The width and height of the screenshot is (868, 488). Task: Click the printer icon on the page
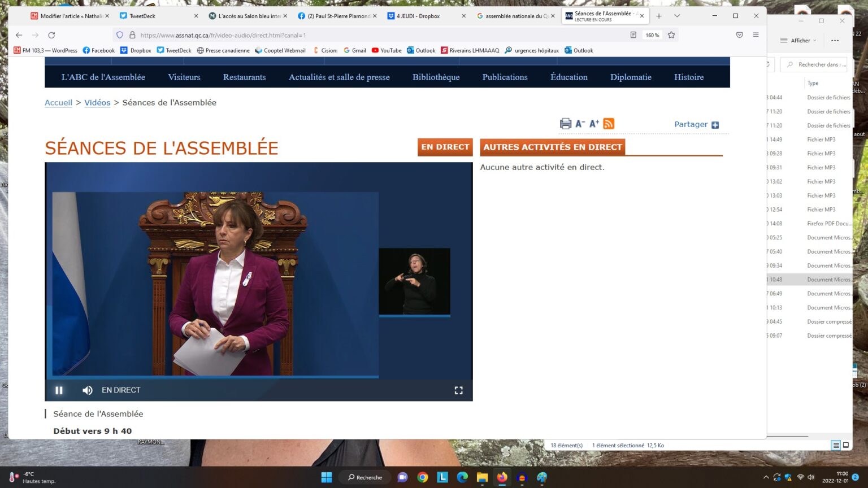[565, 124]
